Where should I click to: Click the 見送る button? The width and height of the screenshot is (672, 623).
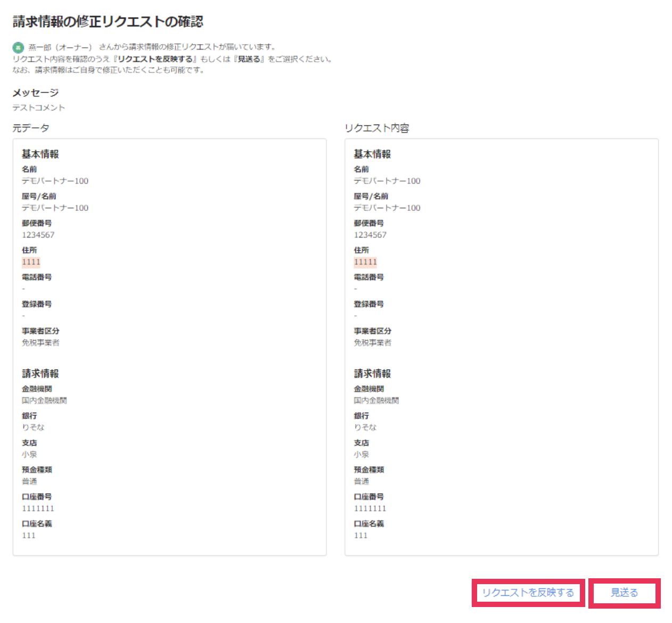pos(624,593)
